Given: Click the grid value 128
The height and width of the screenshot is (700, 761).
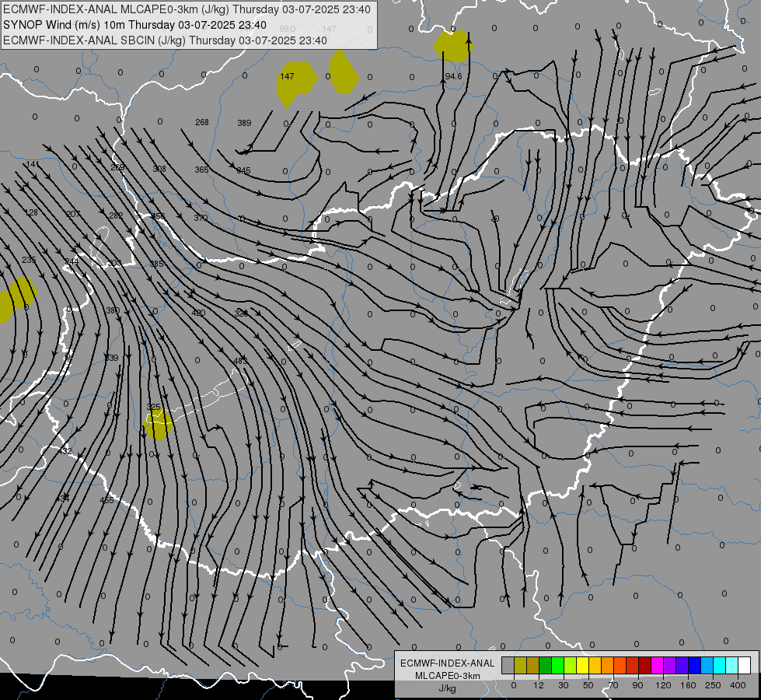Looking at the screenshot, I should (x=31, y=212).
